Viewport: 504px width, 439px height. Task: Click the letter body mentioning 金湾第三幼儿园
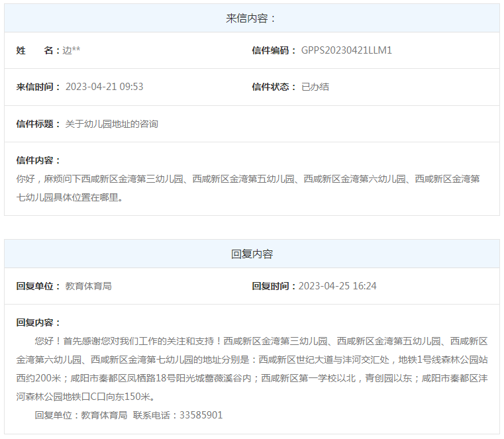coord(248,188)
